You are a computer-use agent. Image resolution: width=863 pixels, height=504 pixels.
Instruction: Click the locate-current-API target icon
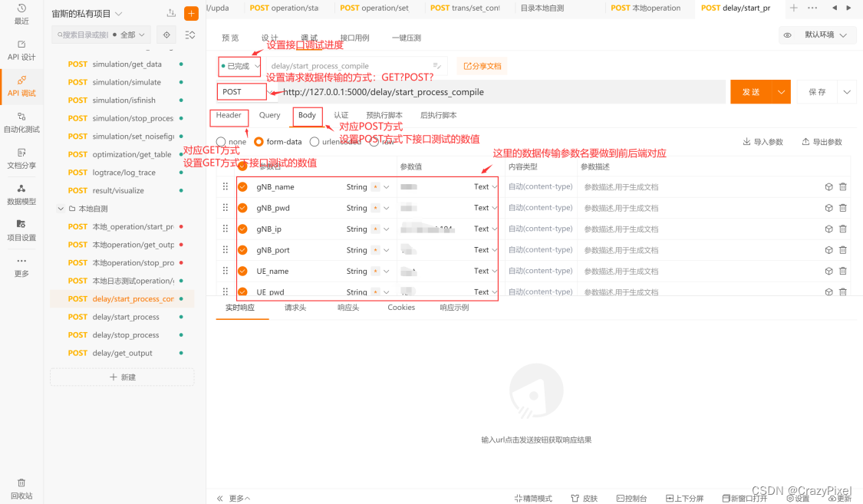[166, 35]
